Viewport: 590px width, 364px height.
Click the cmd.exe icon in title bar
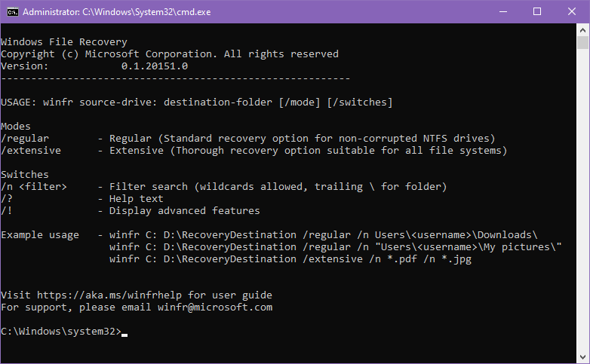click(13, 11)
